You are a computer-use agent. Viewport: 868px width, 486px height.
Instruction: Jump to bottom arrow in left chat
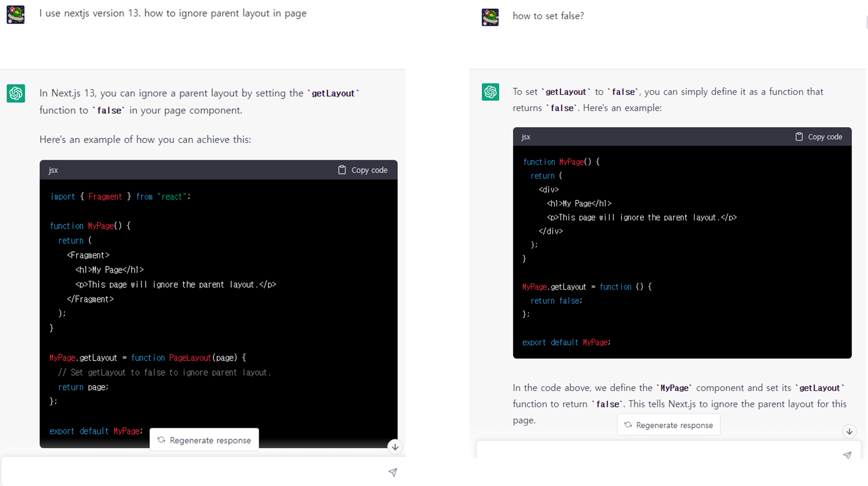tap(395, 447)
